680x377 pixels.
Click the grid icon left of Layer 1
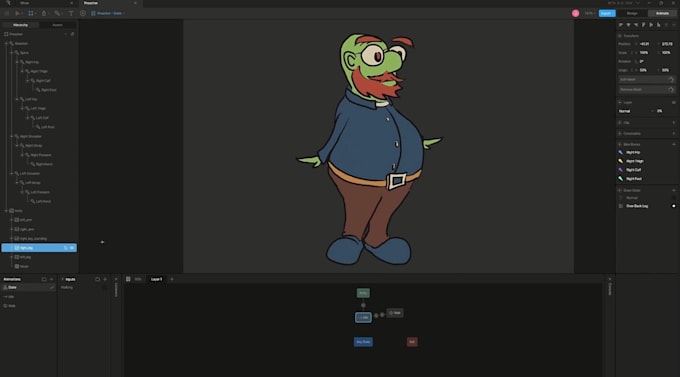[128, 279]
